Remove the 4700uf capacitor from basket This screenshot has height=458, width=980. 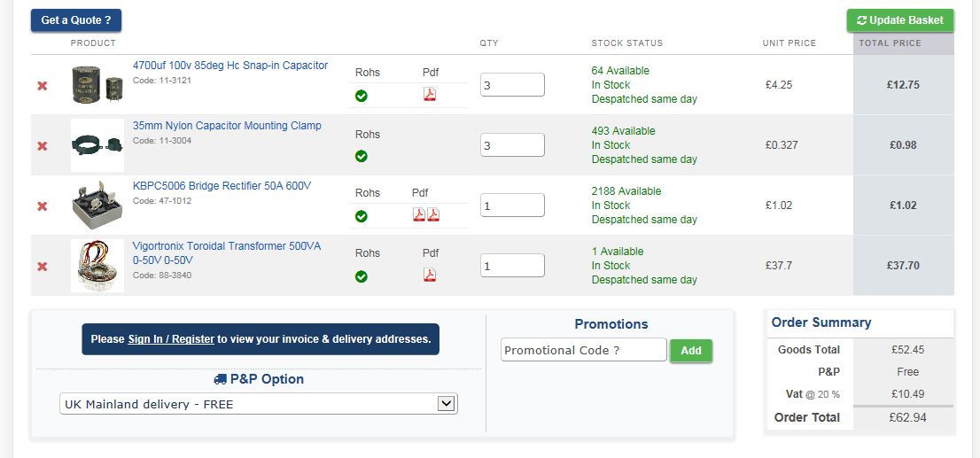(42, 86)
